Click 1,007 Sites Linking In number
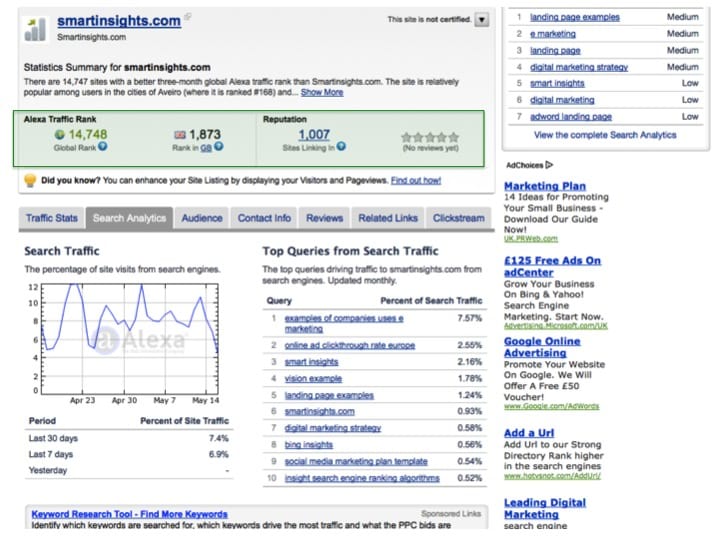This screenshot has height=540, width=720. coord(313,134)
